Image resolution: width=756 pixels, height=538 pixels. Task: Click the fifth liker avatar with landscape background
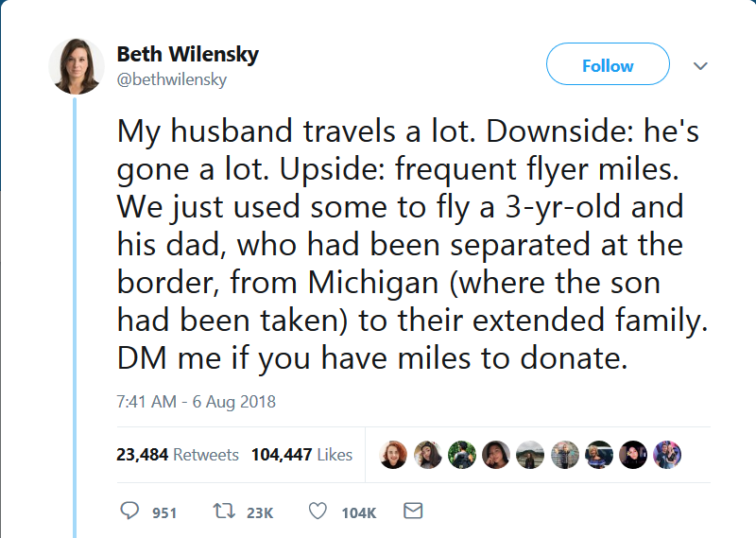531,455
